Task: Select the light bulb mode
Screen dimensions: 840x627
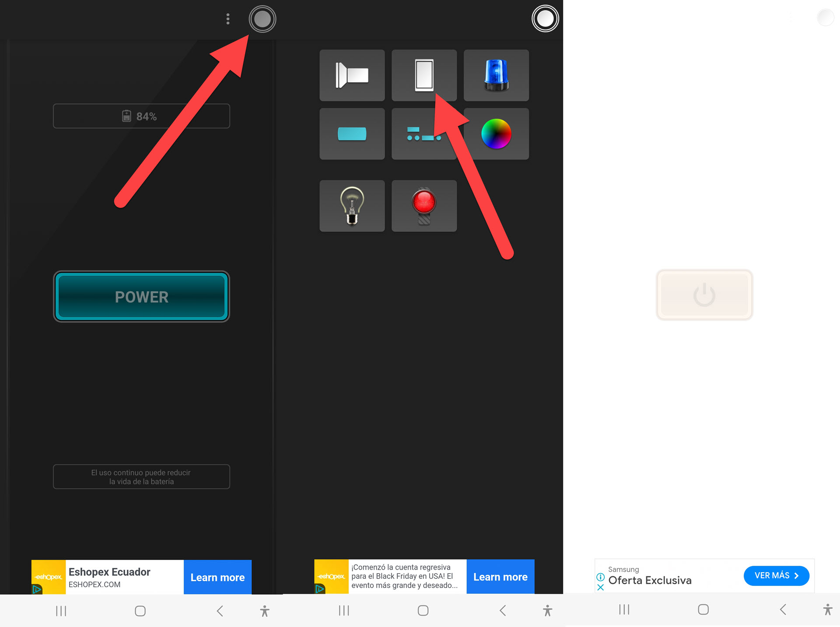Action: pos(352,206)
